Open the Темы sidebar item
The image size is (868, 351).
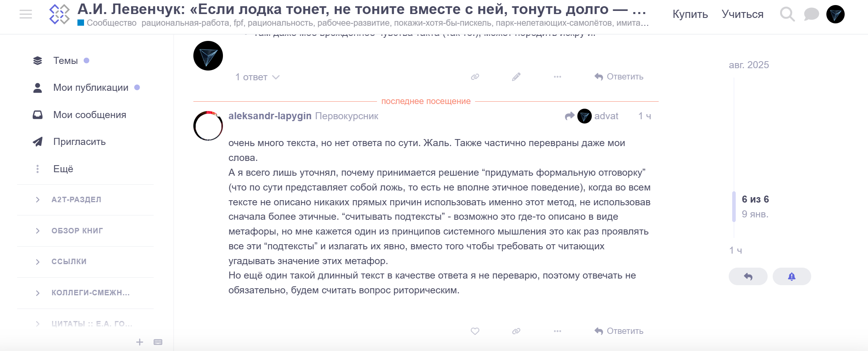click(x=65, y=61)
